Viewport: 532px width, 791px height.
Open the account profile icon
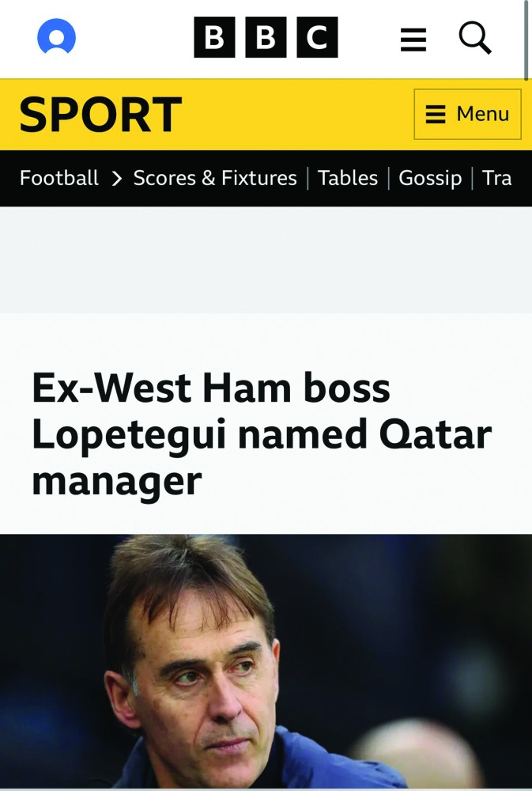[x=56, y=37]
